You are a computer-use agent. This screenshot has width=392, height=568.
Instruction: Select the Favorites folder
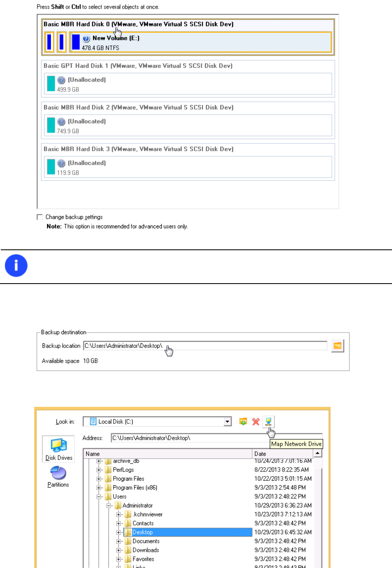coord(143,559)
